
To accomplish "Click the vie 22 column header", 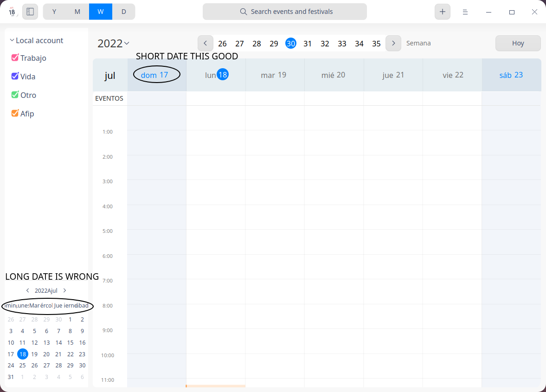I will (452, 75).
